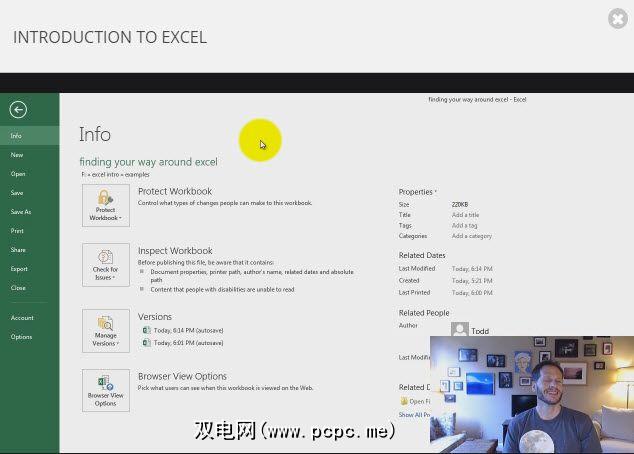The height and width of the screenshot is (454, 634).
Task: Open the 6:01 PM autosave version
Action: point(188,343)
